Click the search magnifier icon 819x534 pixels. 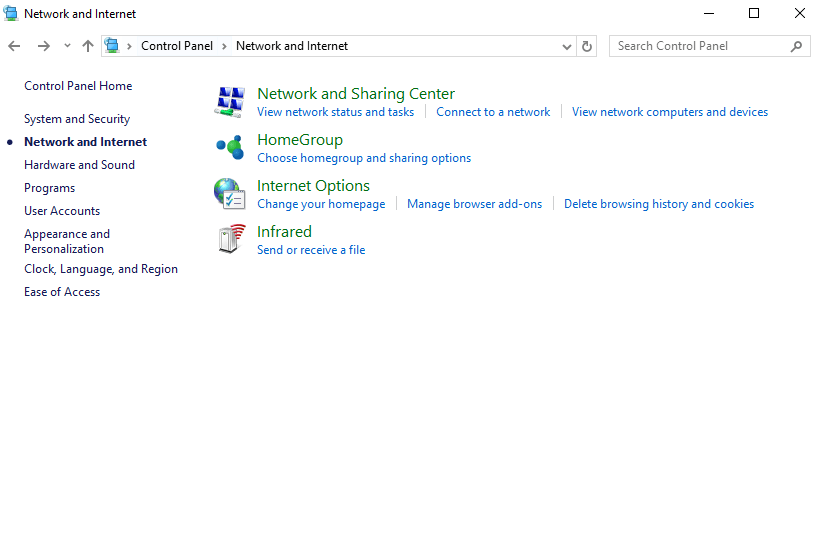(x=797, y=46)
